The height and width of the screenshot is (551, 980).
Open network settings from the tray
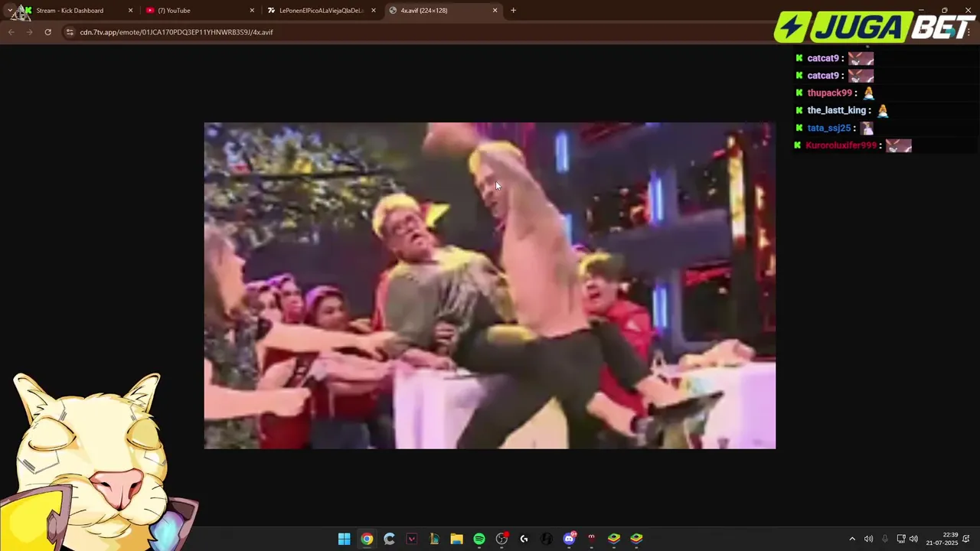[901, 539]
